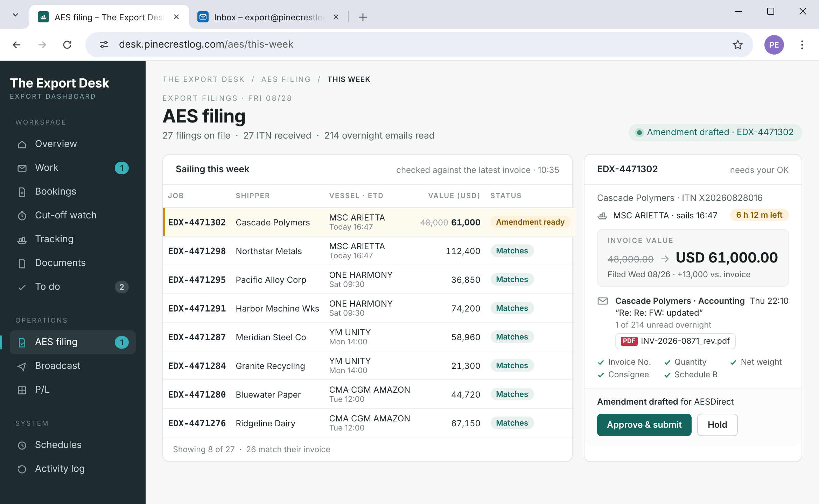Close the AES filing browser tab

tap(176, 17)
